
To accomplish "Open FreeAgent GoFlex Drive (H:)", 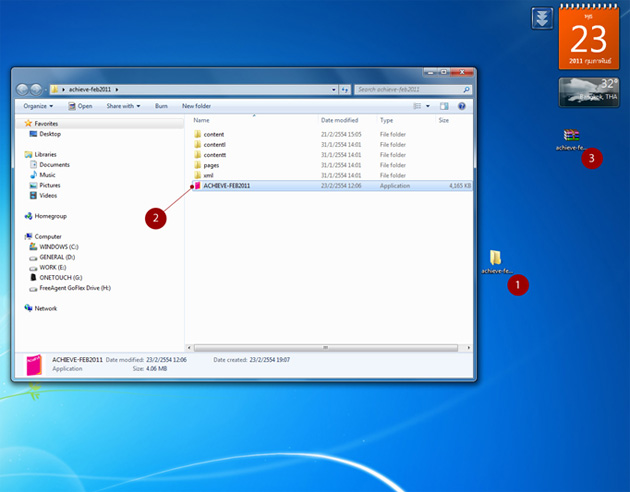I will pyautogui.click(x=75, y=288).
